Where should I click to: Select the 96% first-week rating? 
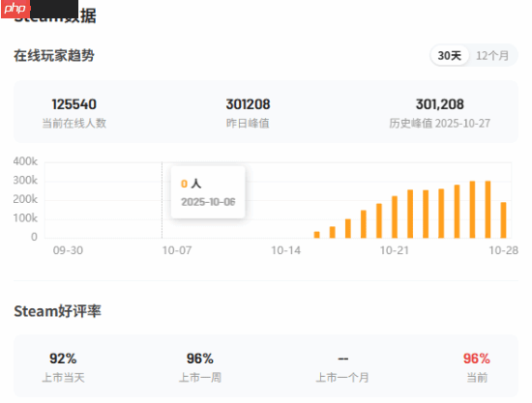point(200,359)
